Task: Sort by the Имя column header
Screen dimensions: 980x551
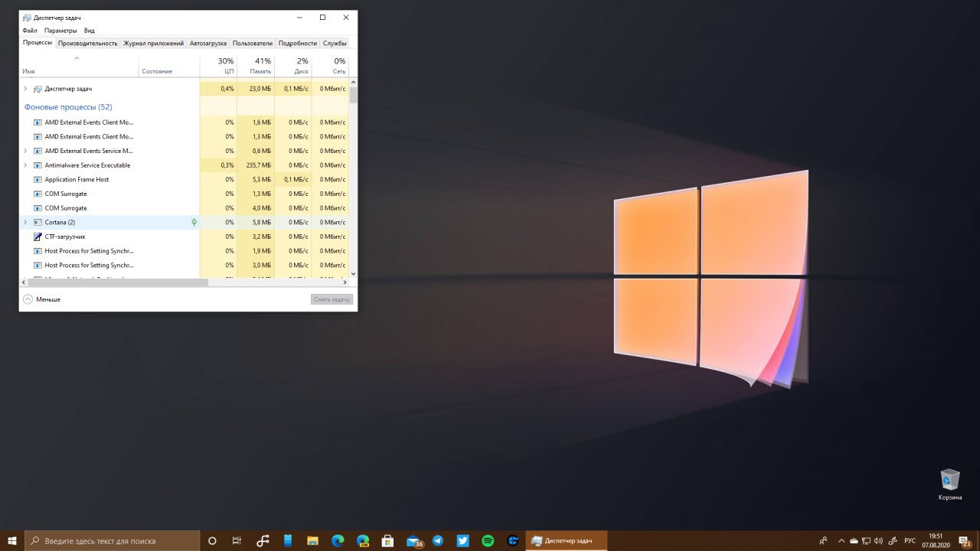Action: pos(79,66)
